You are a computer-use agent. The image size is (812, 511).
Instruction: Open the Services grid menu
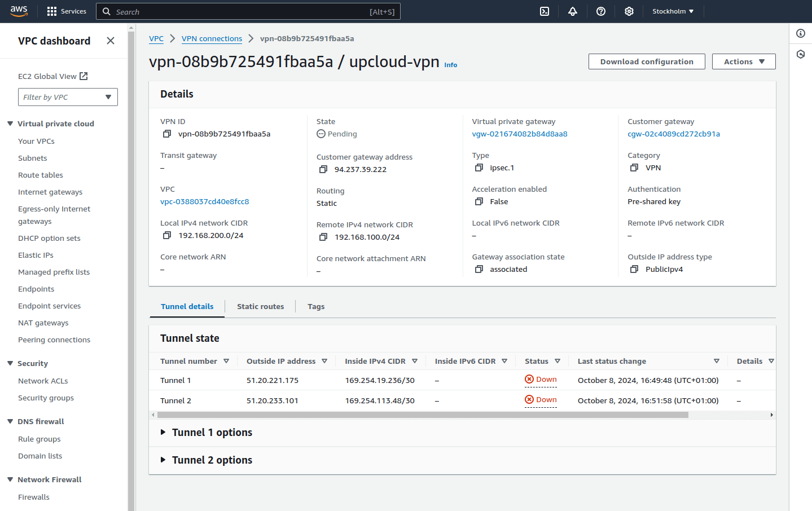point(67,11)
